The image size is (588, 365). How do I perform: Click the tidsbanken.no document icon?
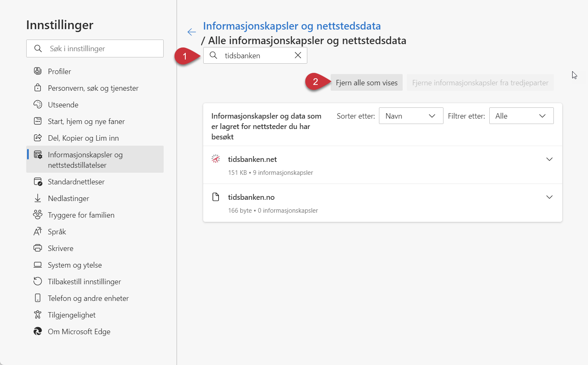(x=216, y=197)
